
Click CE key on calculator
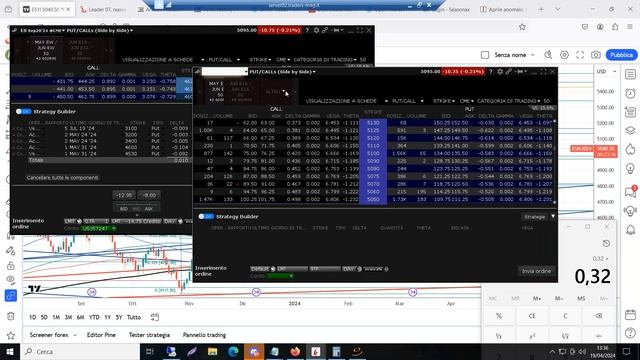532,316
